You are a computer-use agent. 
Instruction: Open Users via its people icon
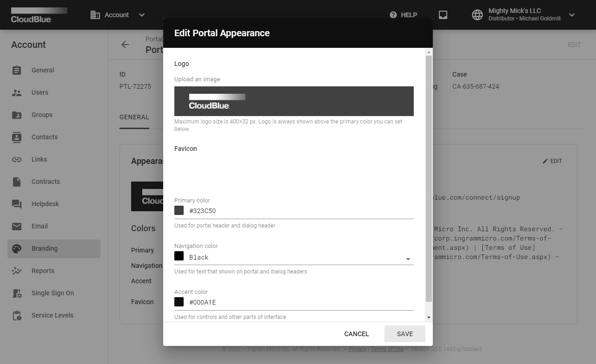17,92
